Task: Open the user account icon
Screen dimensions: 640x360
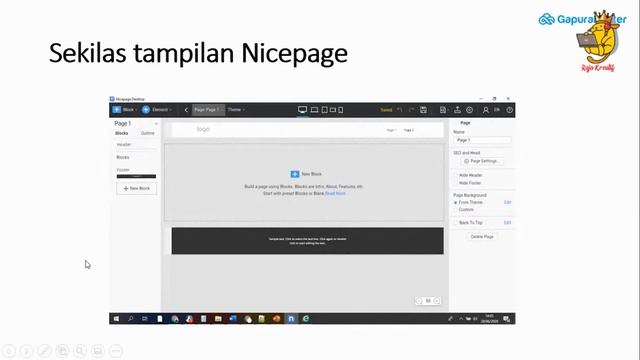Action: pos(486,110)
